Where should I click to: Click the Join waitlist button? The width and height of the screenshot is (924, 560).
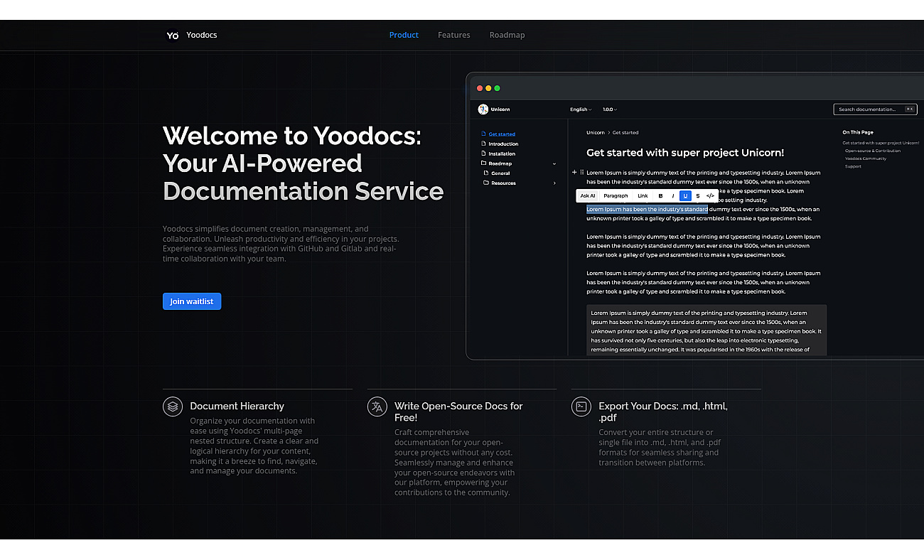192,301
